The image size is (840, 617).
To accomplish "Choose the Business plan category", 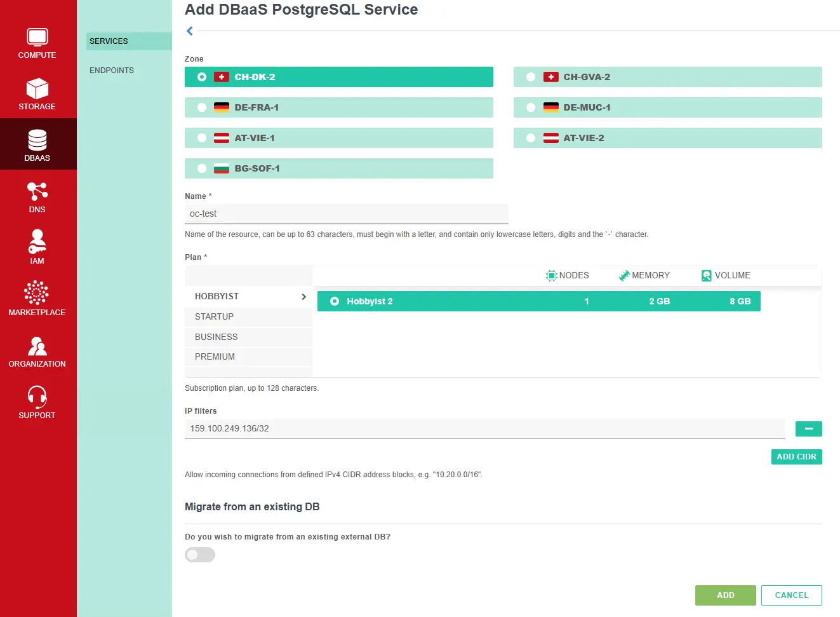I will [x=248, y=337].
